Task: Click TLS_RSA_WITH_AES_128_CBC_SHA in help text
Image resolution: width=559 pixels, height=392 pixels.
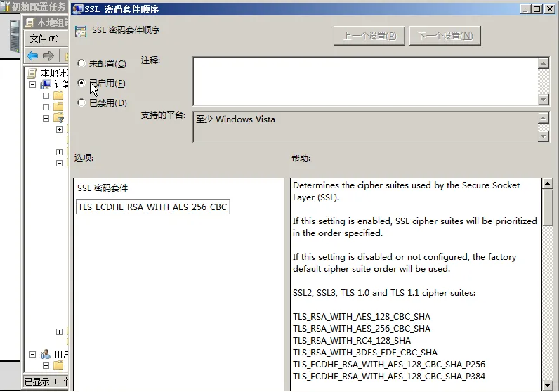Action: click(362, 317)
